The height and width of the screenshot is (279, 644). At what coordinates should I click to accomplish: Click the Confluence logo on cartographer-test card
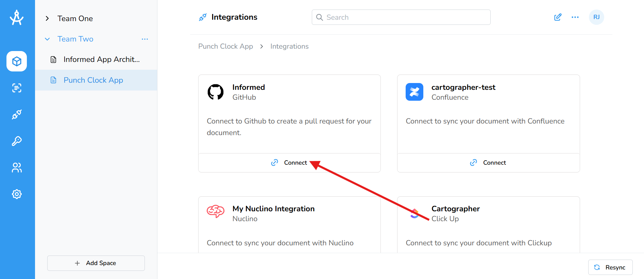click(414, 92)
